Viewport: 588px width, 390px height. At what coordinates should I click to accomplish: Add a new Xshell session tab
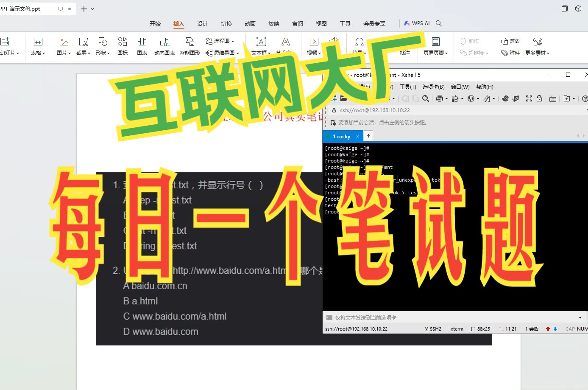click(368, 136)
